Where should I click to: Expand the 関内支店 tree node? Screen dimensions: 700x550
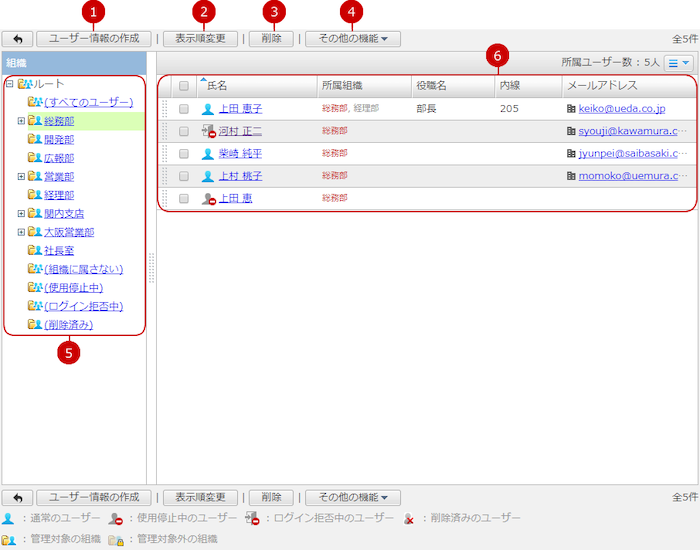(x=21, y=214)
